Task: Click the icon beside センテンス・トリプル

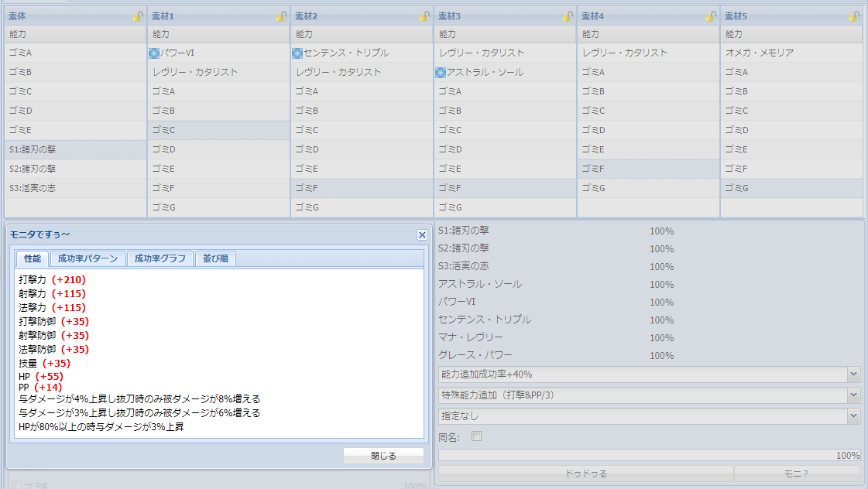Action: [297, 53]
